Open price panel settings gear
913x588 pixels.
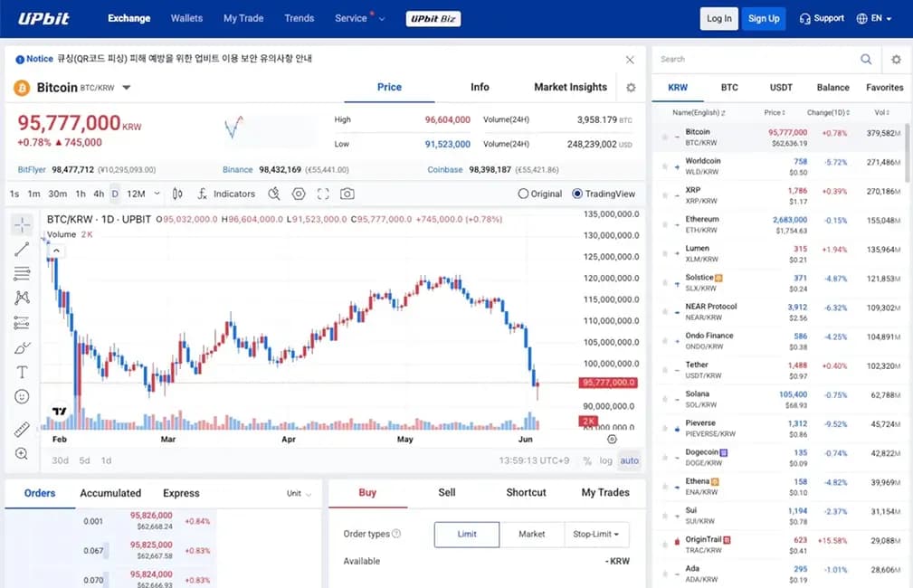(631, 88)
